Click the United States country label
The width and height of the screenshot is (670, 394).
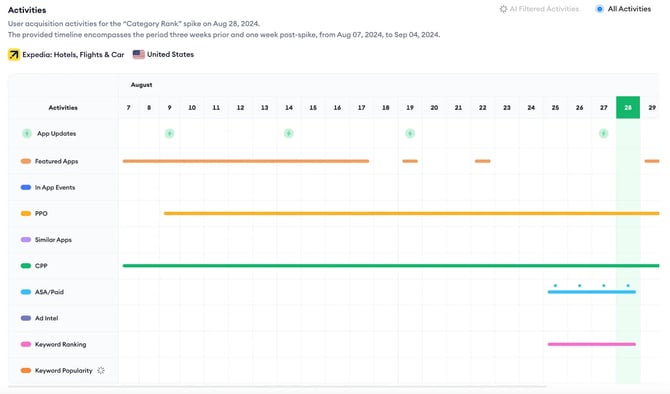(x=170, y=54)
